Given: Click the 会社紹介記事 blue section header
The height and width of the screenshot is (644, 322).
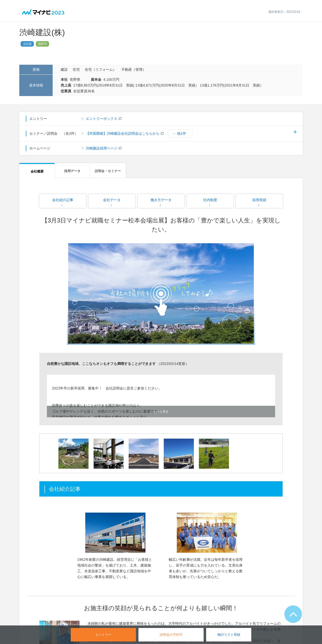Looking at the screenshot, I should [x=161, y=489].
